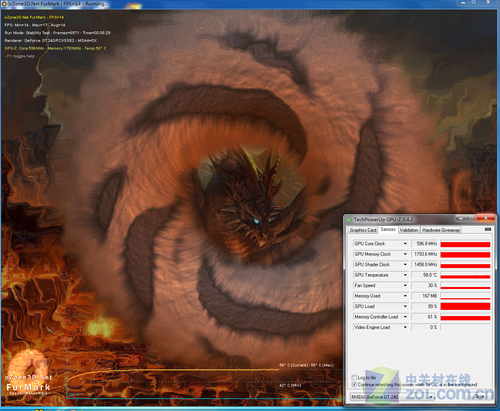Click the Memory Used history graph
The image size is (500, 411).
pyautogui.click(x=465, y=296)
